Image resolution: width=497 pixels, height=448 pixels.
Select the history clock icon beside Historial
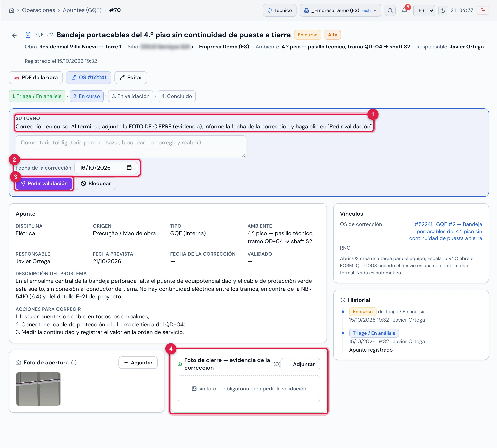point(343,300)
